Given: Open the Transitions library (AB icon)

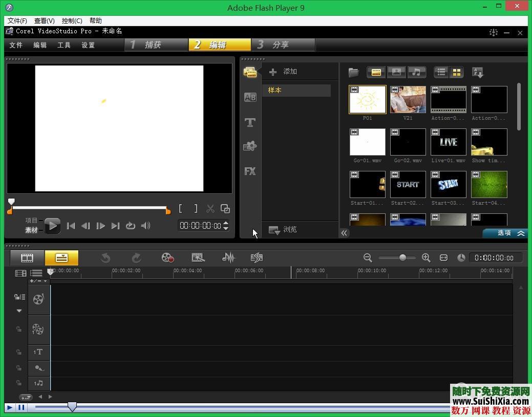Looking at the screenshot, I should [250, 97].
